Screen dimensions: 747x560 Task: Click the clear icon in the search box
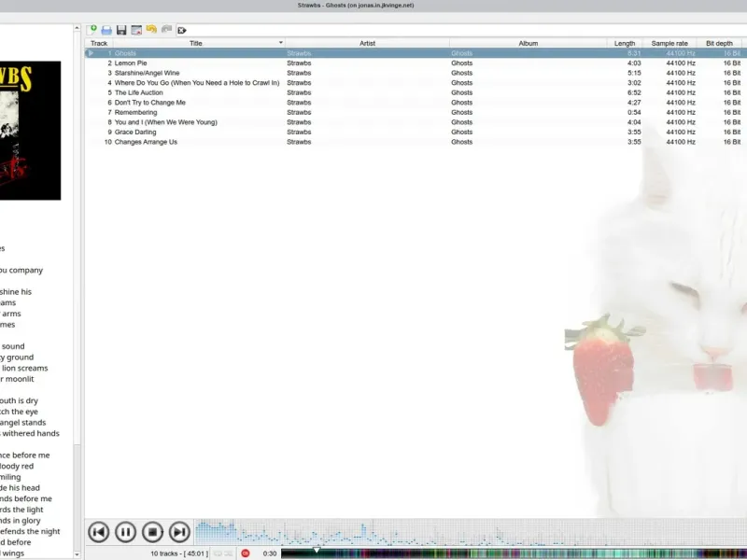click(181, 31)
